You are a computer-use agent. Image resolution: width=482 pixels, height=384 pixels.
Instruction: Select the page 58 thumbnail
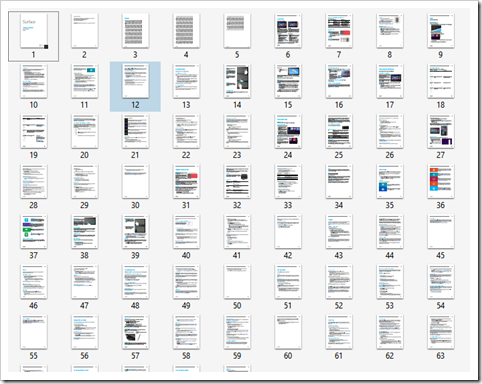click(x=186, y=332)
